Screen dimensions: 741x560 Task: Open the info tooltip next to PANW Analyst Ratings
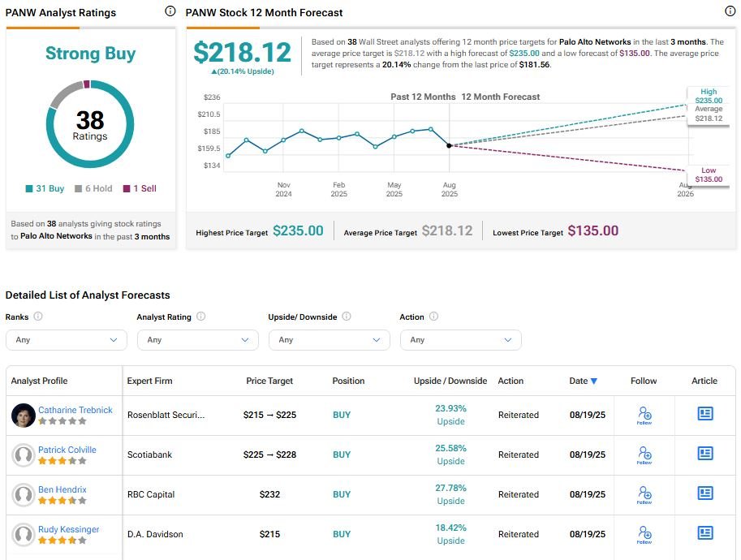click(169, 12)
